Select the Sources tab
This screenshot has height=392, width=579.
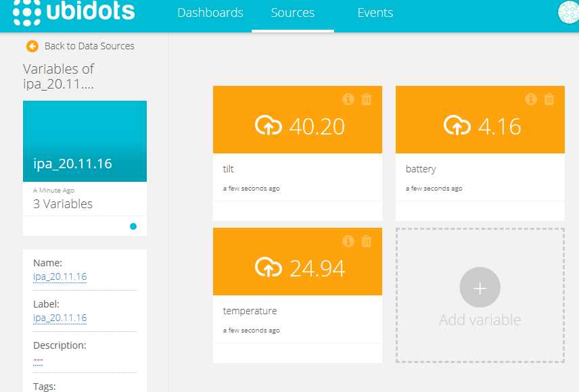click(292, 13)
